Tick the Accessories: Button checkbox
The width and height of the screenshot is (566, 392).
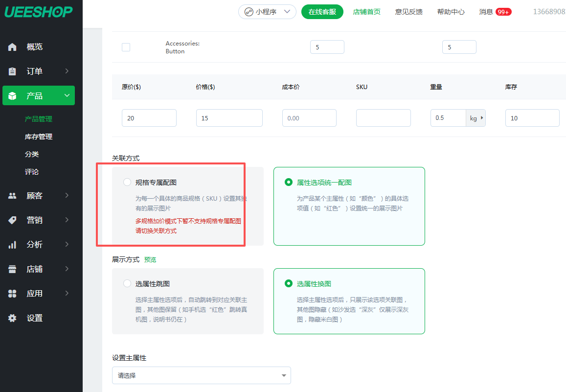(x=126, y=47)
